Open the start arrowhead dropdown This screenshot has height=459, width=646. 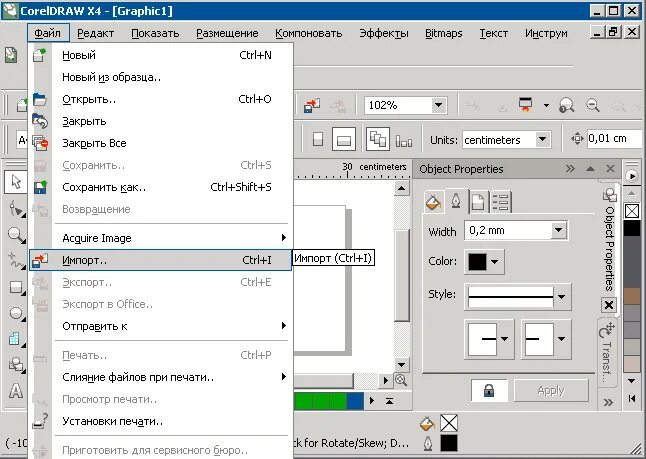click(x=504, y=339)
